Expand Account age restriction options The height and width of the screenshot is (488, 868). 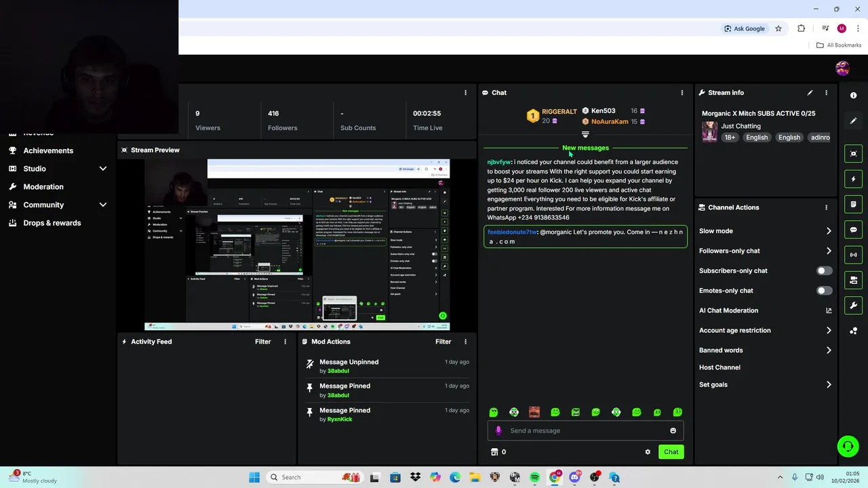[x=829, y=330]
